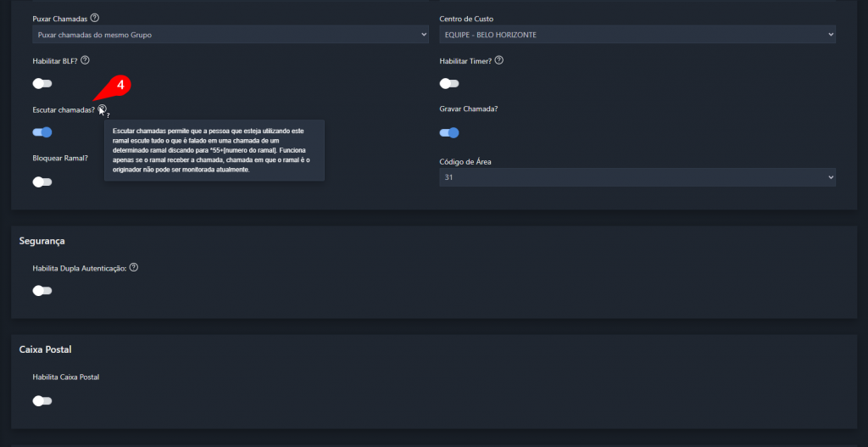
Task: Click the Centro de Custo label
Action: tap(466, 19)
